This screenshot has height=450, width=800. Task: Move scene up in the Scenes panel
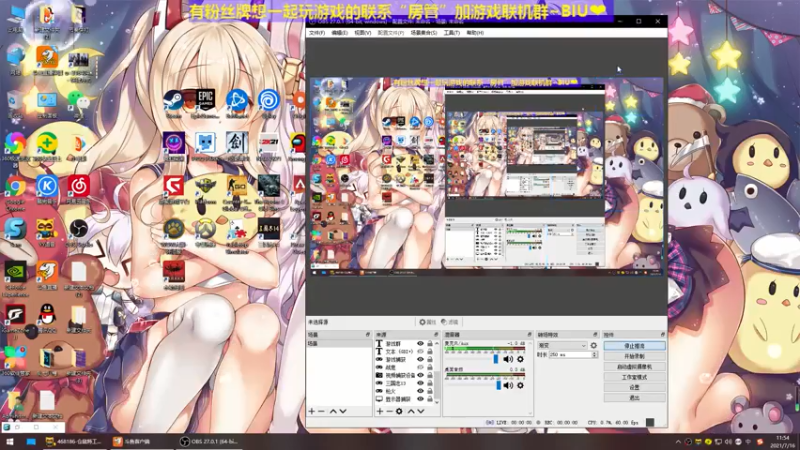(x=333, y=411)
